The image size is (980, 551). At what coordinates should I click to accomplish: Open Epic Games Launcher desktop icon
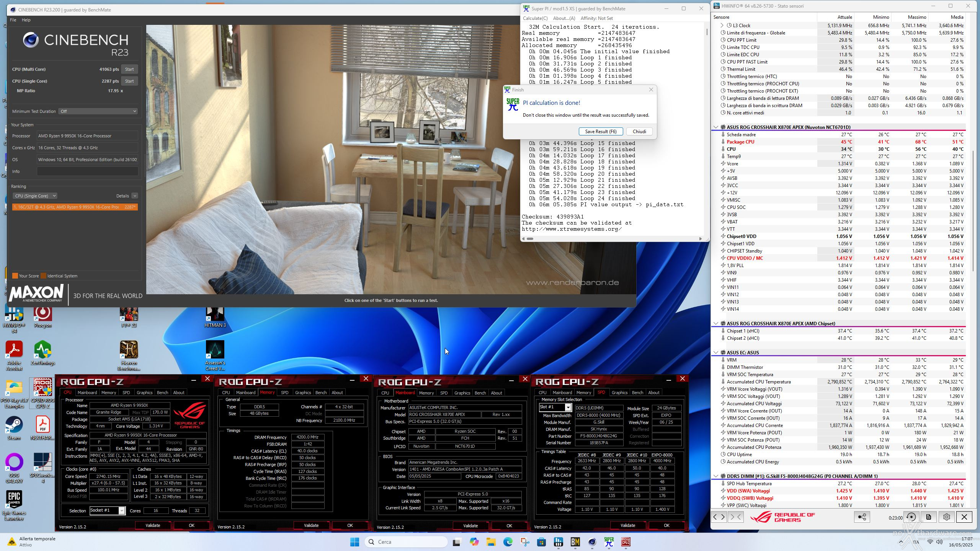click(x=14, y=505)
